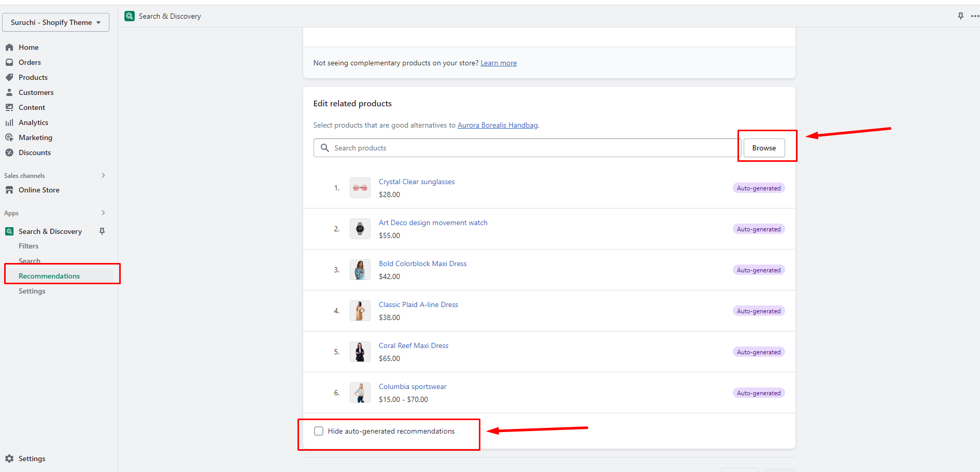Click the Products tag icon
This screenshot has height=472, width=980.
click(x=9, y=77)
